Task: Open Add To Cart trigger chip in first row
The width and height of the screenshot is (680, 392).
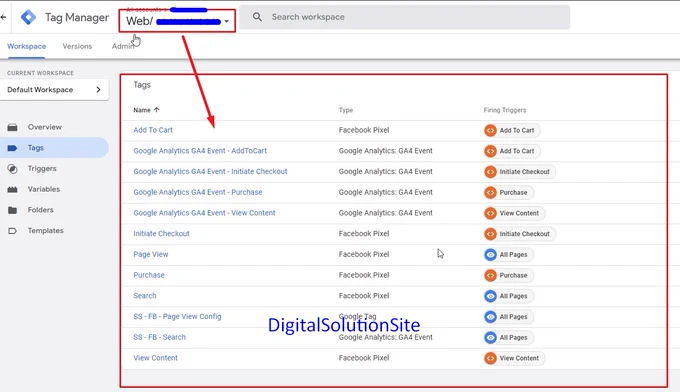Action: pyautogui.click(x=512, y=131)
